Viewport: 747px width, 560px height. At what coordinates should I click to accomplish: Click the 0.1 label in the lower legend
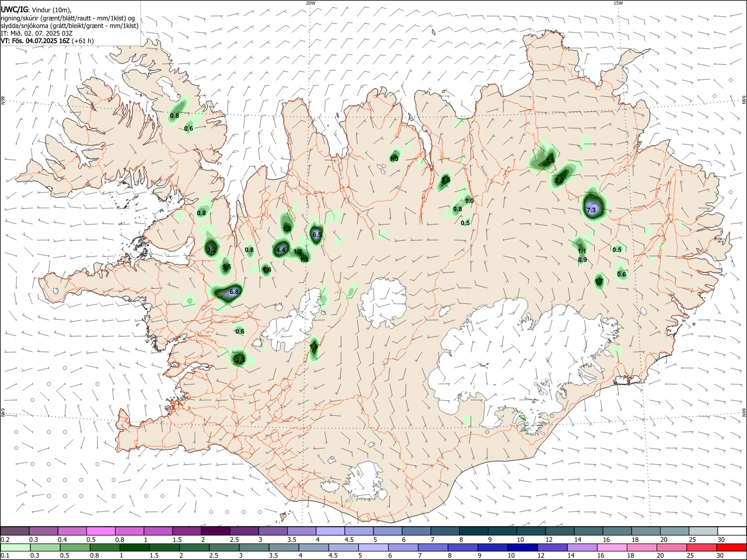coord(5,556)
